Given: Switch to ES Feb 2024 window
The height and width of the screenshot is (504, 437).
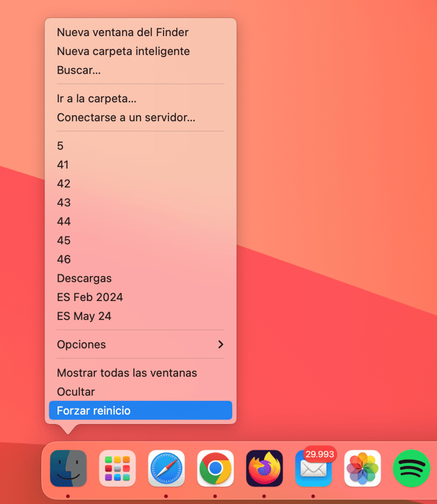Looking at the screenshot, I should tap(140, 297).
